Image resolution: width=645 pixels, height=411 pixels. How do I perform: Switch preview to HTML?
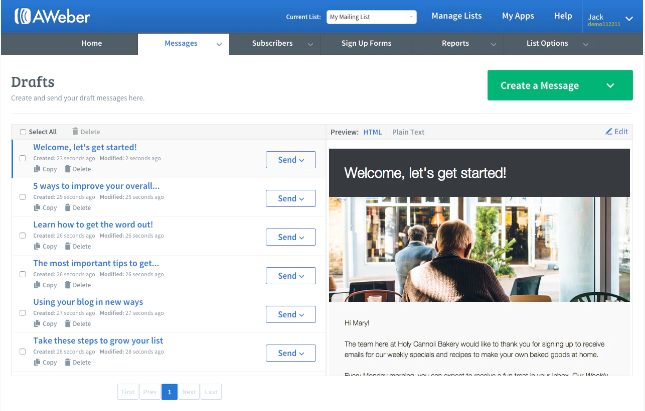point(373,132)
